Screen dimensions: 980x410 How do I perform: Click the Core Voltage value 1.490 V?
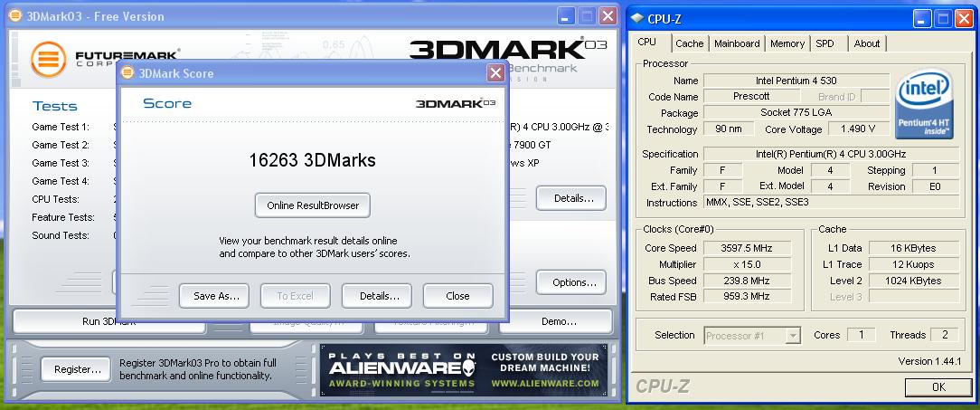point(859,129)
